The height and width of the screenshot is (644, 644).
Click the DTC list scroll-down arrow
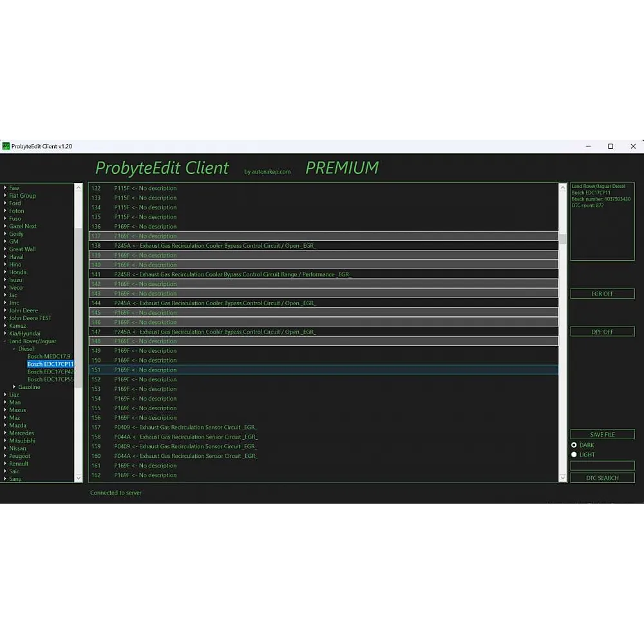[x=563, y=477]
